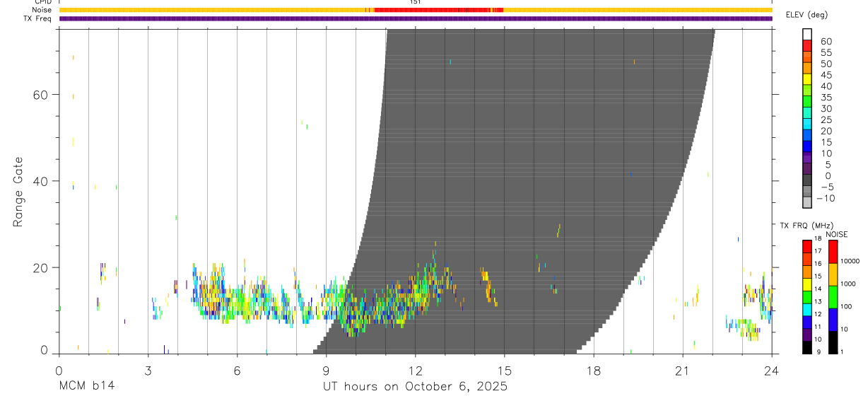Click the 'UT hours on October 6, 2025' label
The image size is (868, 401).
point(415,387)
